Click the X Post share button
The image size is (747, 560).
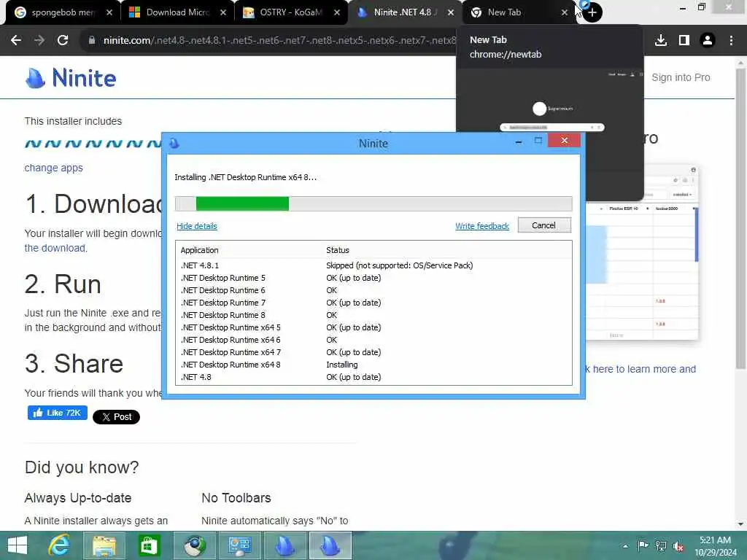(116, 417)
